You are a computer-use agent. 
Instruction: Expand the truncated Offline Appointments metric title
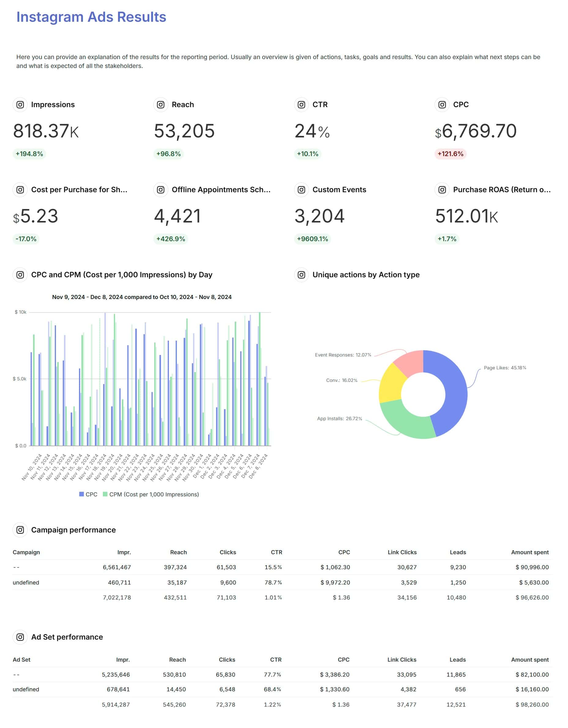coord(221,189)
